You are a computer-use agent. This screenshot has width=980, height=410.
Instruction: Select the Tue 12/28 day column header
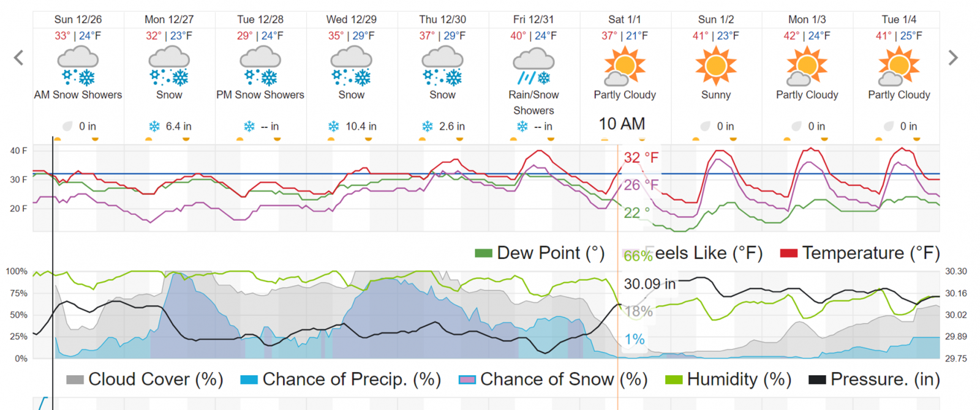tap(260, 20)
